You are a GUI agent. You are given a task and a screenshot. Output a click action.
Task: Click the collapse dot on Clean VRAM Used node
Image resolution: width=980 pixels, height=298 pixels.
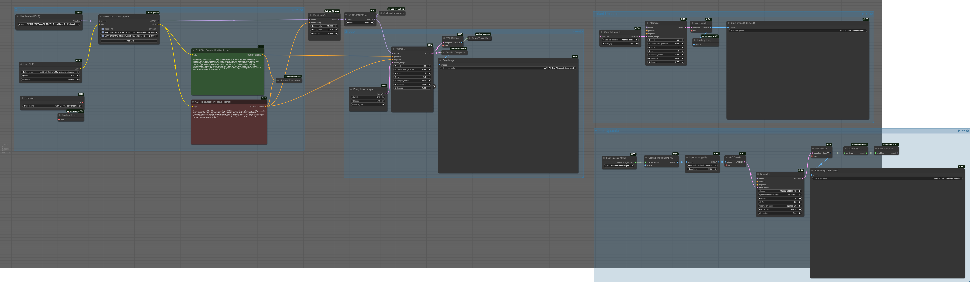click(470, 38)
